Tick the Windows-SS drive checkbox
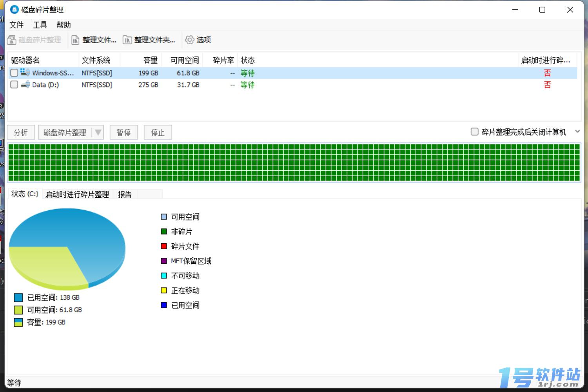This screenshot has height=392, width=588. 14,73
